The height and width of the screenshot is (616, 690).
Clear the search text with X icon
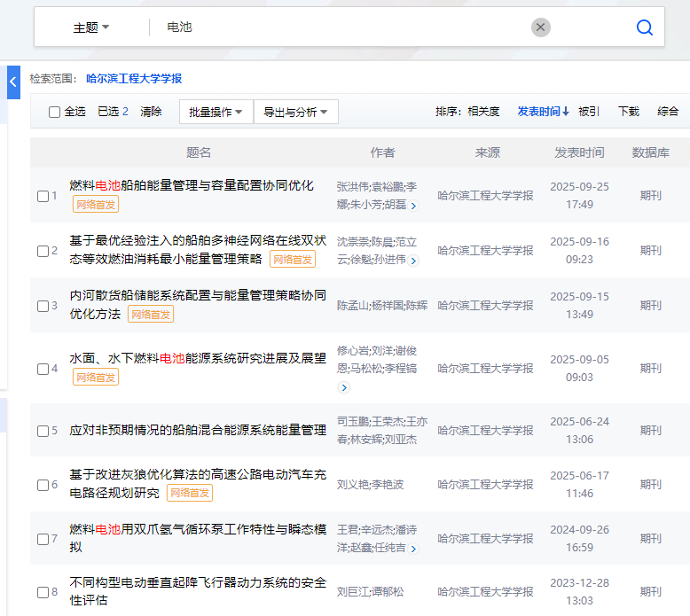coord(540,27)
